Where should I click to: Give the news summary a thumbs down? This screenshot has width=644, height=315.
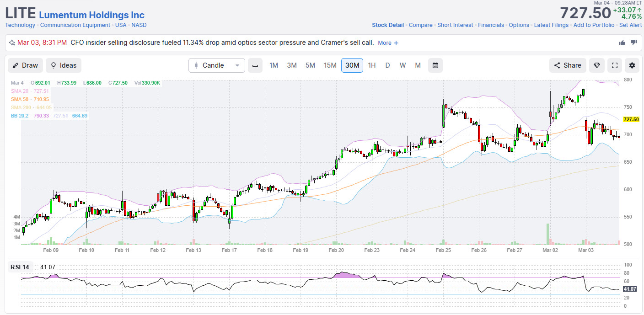633,43
